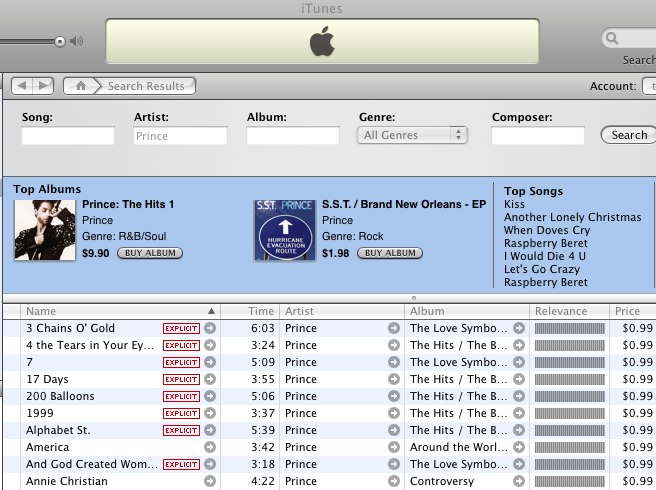Viewport: 656px width, 490px height.
Task: Click The Hits 1 album cover thumbnail
Action: 45,230
